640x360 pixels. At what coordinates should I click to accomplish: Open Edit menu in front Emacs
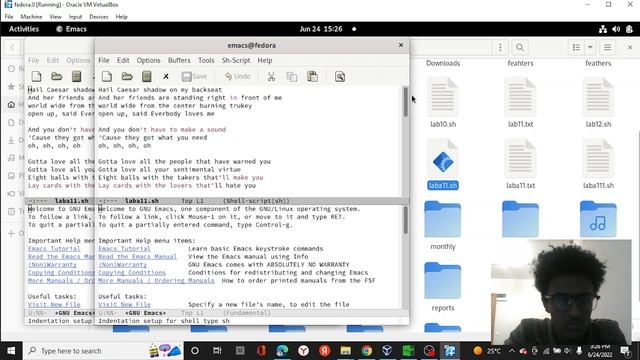click(123, 60)
